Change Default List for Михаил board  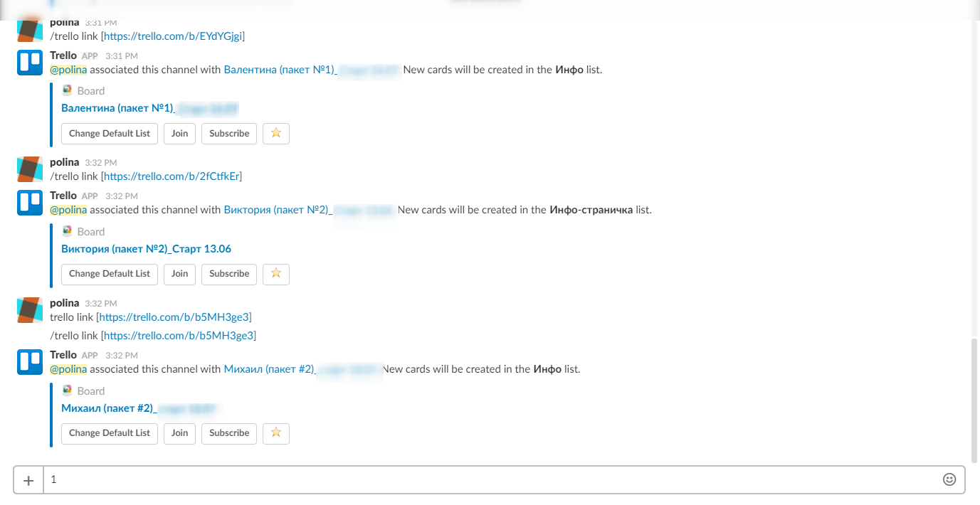click(x=110, y=432)
